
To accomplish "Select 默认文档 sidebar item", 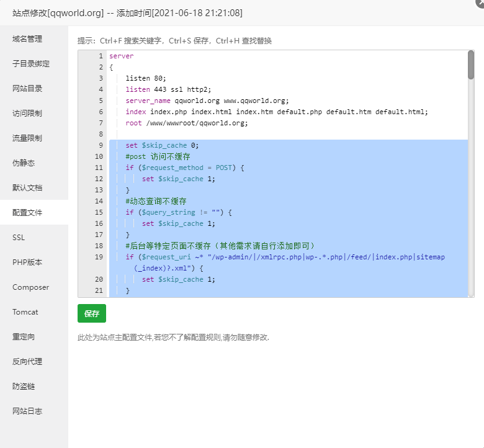I will tap(27, 187).
